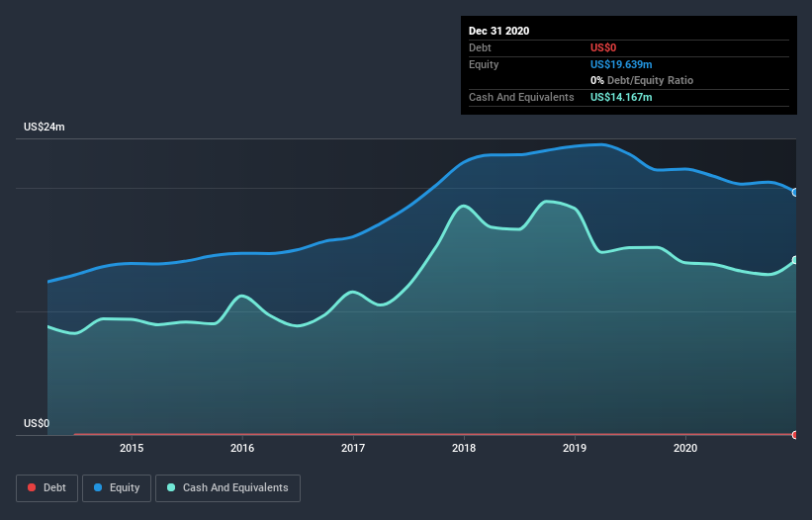
Task: Click the 2015 x-axis label
Action: pyautogui.click(x=132, y=448)
